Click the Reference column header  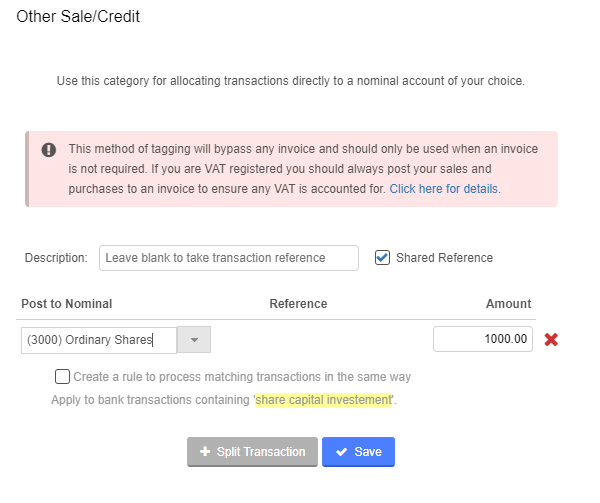coord(298,304)
